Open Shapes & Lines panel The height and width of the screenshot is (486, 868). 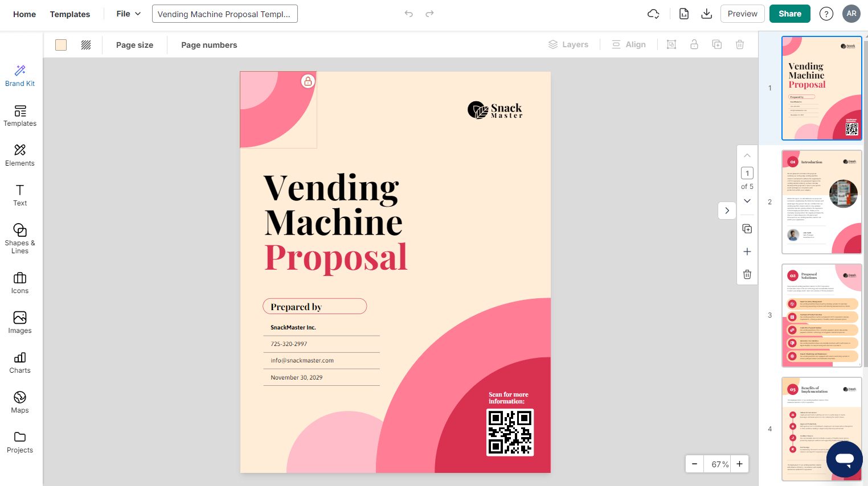click(x=20, y=238)
